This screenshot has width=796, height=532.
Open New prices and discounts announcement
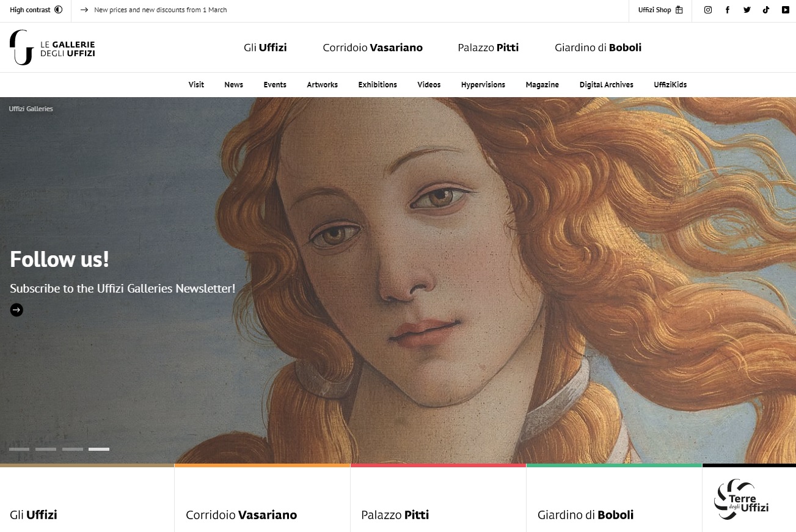tap(161, 10)
